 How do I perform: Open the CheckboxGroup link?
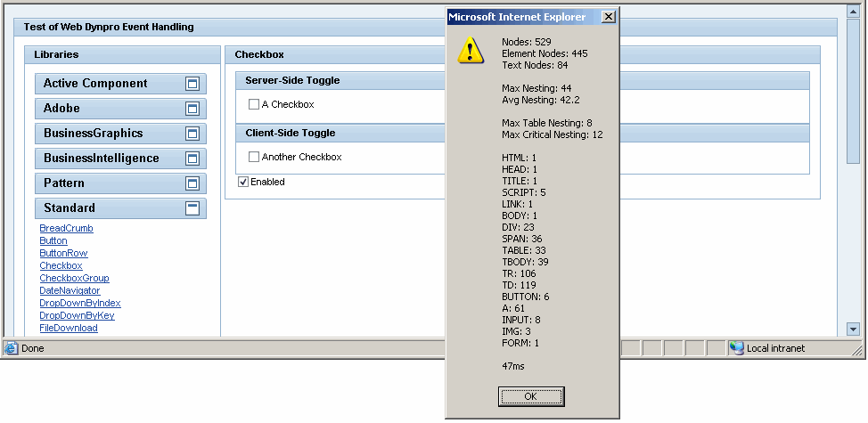(x=74, y=278)
